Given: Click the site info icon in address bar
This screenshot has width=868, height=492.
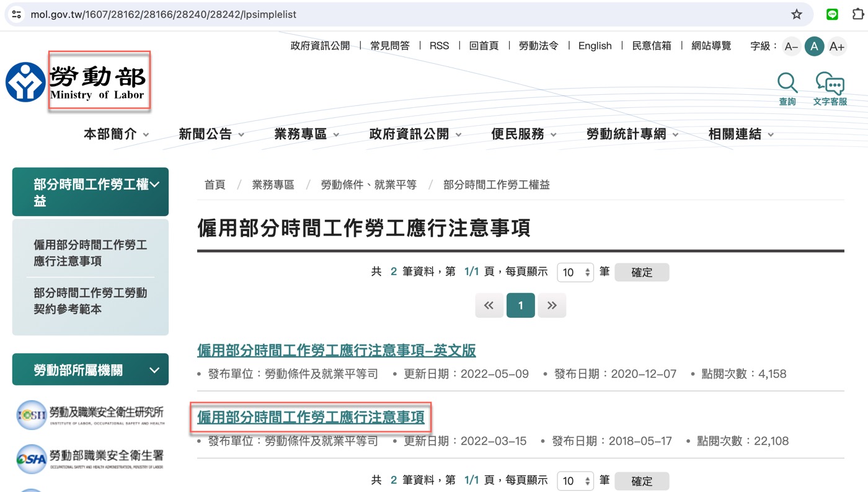Looking at the screenshot, I should [16, 14].
